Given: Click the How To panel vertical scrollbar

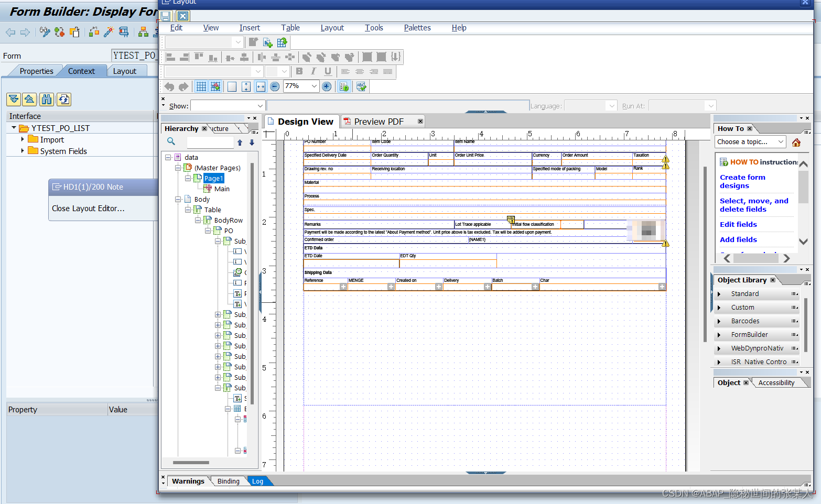Looking at the screenshot, I should point(803,188).
